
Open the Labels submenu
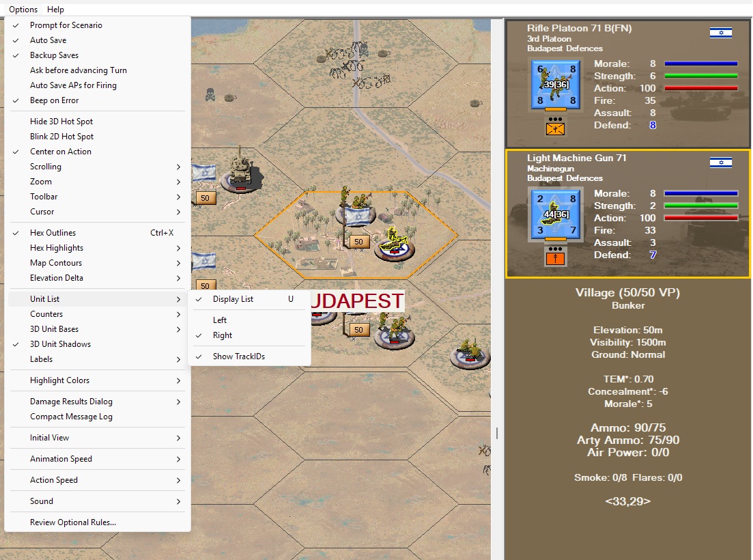pos(98,359)
